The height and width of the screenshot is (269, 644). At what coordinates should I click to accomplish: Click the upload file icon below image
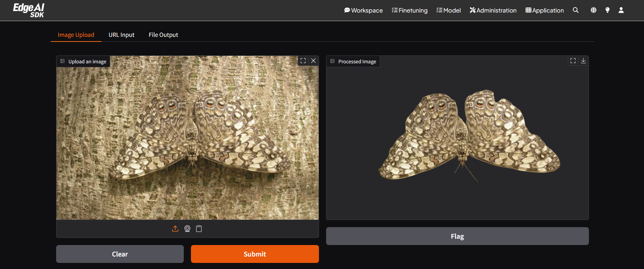click(175, 229)
